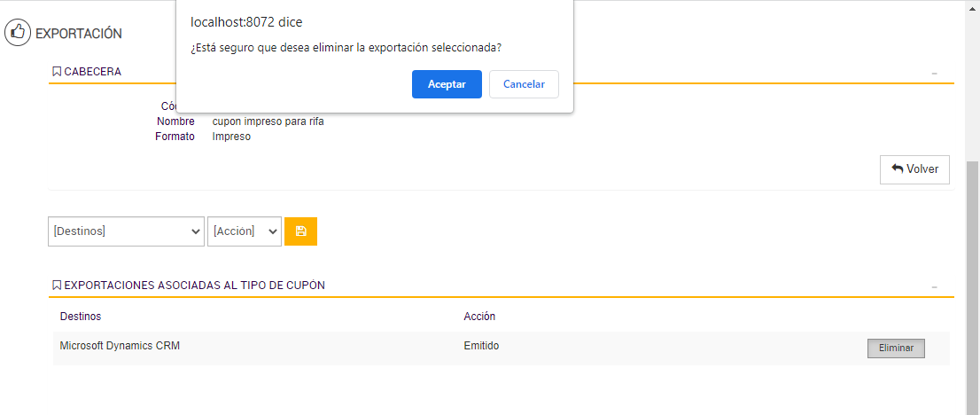Delete the Microsoft Dynamics CRM export with Eliminar
This screenshot has height=415, width=980.
click(896, 348)
